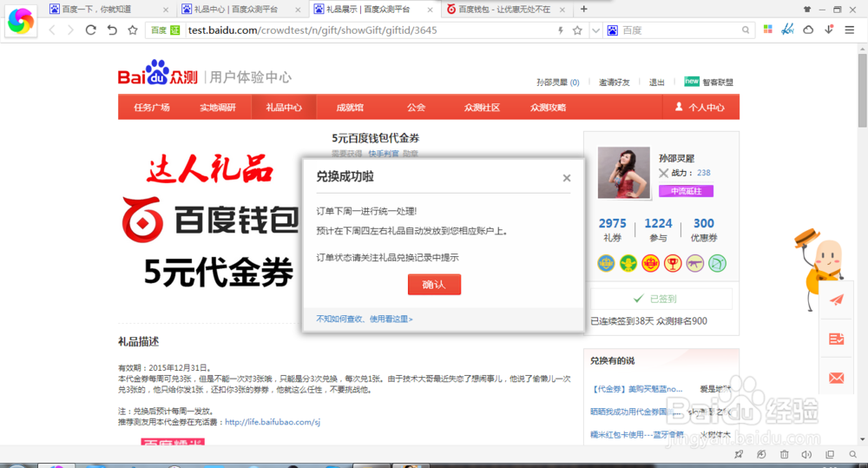Click the 邀请好友 link

pyautogui.click(x=614, y=82)
